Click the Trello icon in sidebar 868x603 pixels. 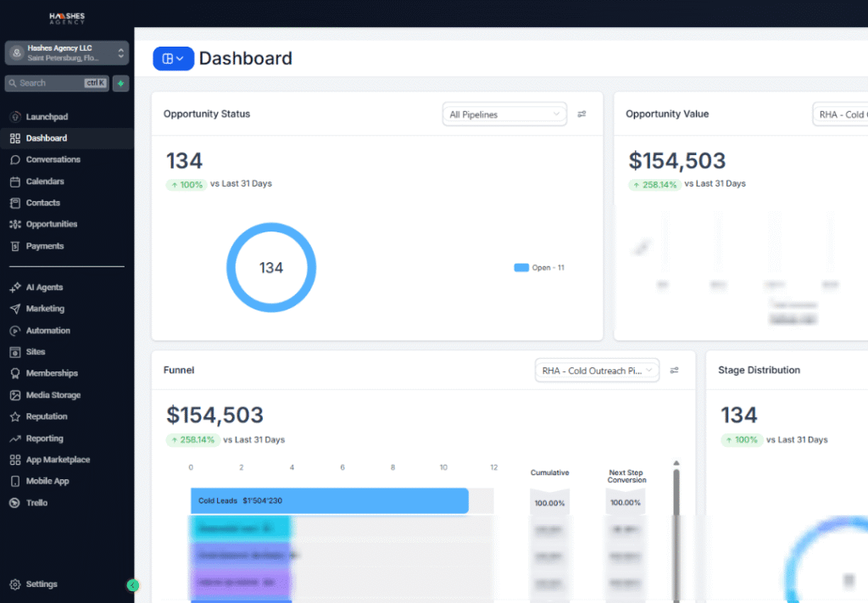click(x=15, y=503)
